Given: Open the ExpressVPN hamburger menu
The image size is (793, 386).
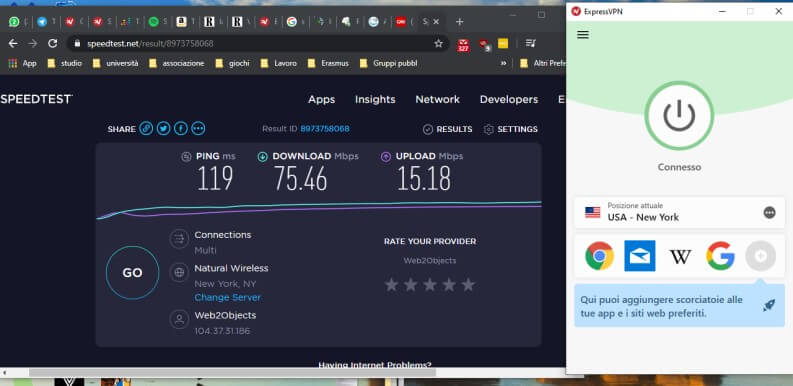Looking at the screenshot, I should point(583,34).
